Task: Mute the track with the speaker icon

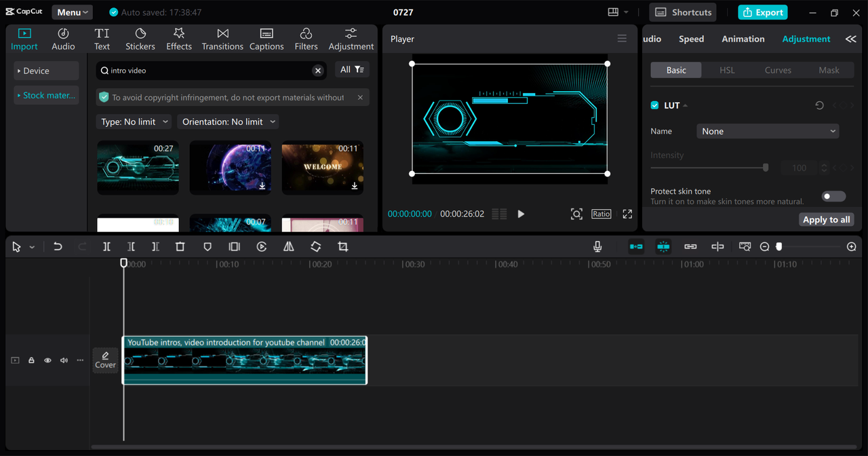Action: pyautogui.click(x=64, y=360)
